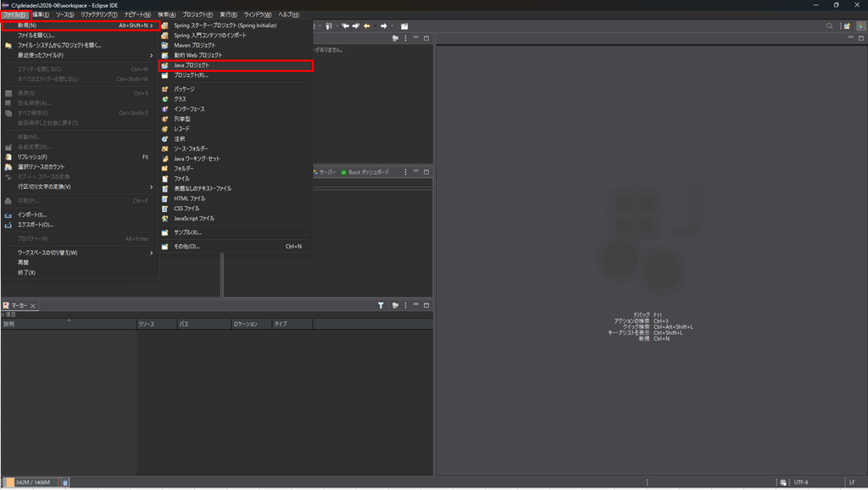Click the その他(O)... icon

(165, 247)
